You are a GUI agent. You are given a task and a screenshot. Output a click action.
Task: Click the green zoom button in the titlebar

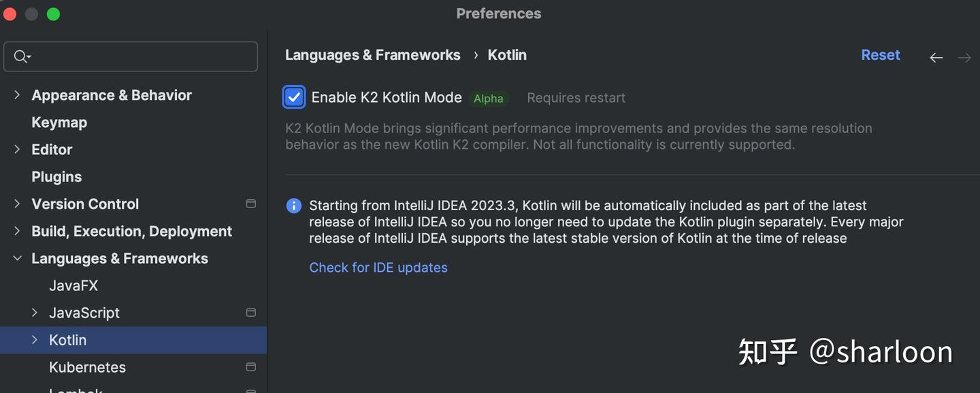(x=53, y=13)
